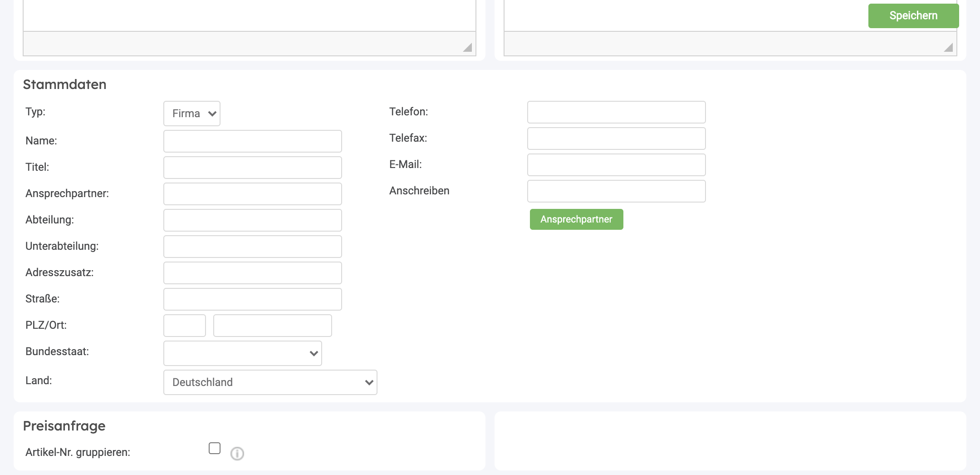Viewport: 980px width, 475px height.
Task: Click the Adresszusatz input box
Action: pos(253,273)
